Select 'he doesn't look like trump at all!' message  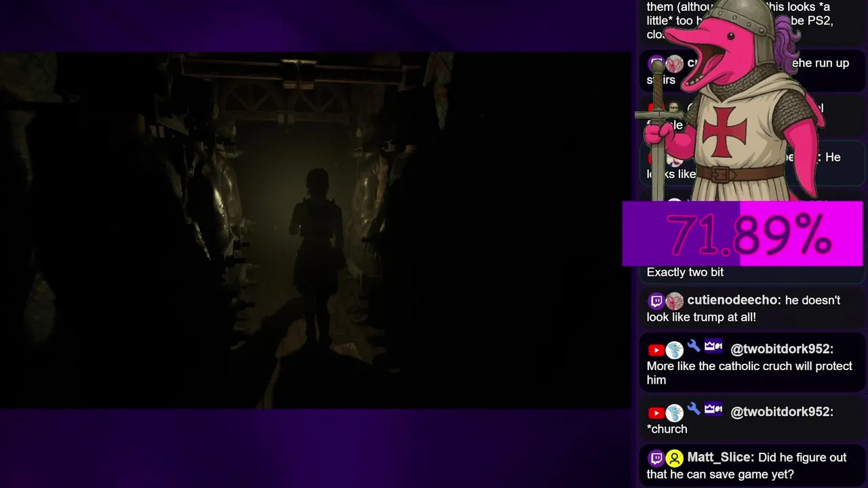pyautogui.click(x=743, y=308)
